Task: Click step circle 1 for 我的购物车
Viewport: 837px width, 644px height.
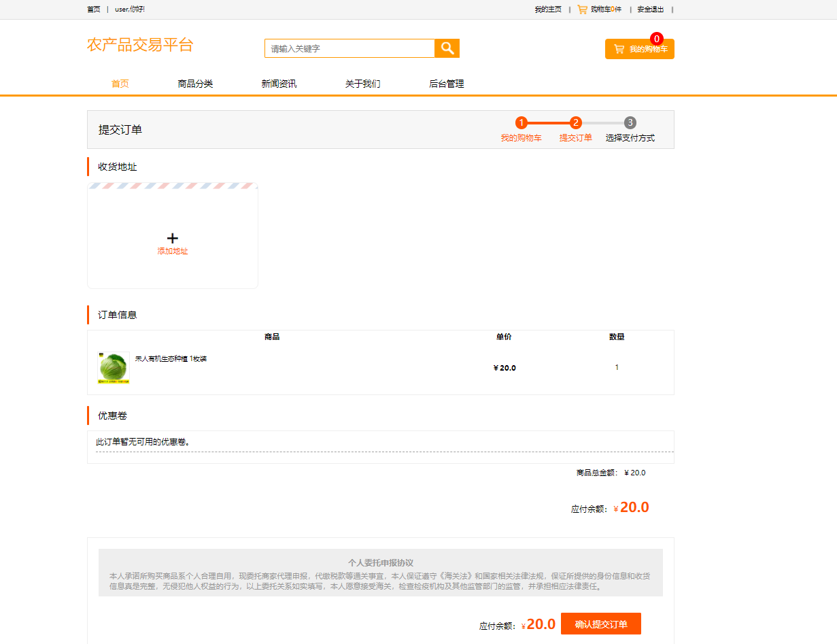Action: (521, 123)
